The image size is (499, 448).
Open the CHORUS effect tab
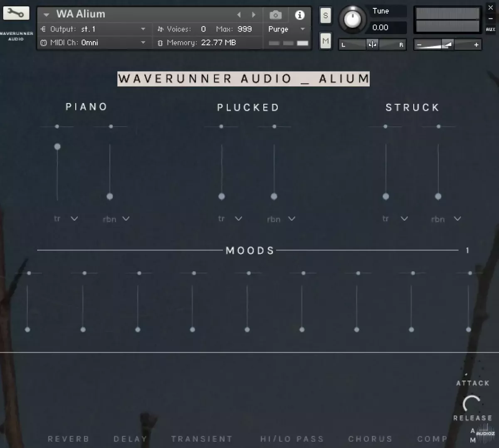click(370, 439)
